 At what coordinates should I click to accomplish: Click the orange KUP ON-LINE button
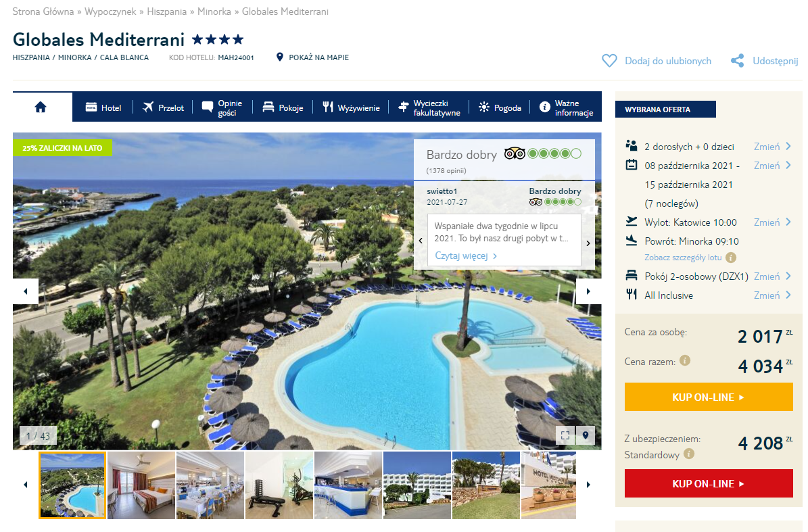click(x=709, y=397)
